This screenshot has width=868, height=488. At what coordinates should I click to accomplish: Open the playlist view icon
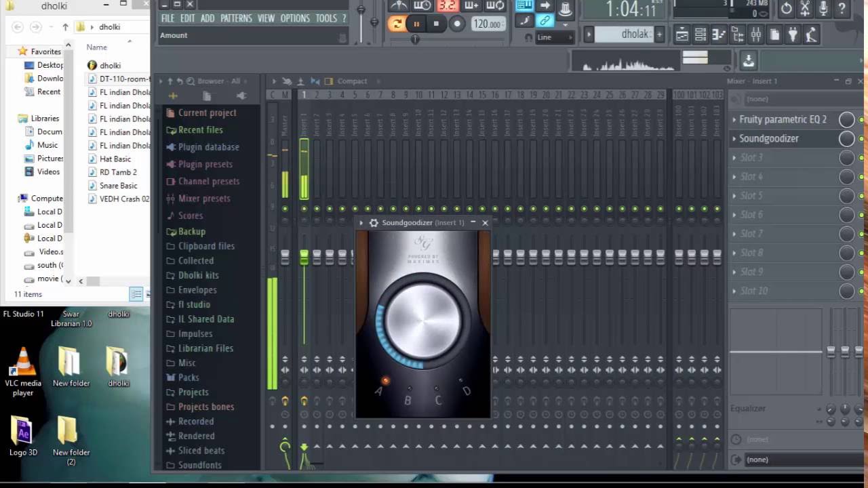click(682, 34)
